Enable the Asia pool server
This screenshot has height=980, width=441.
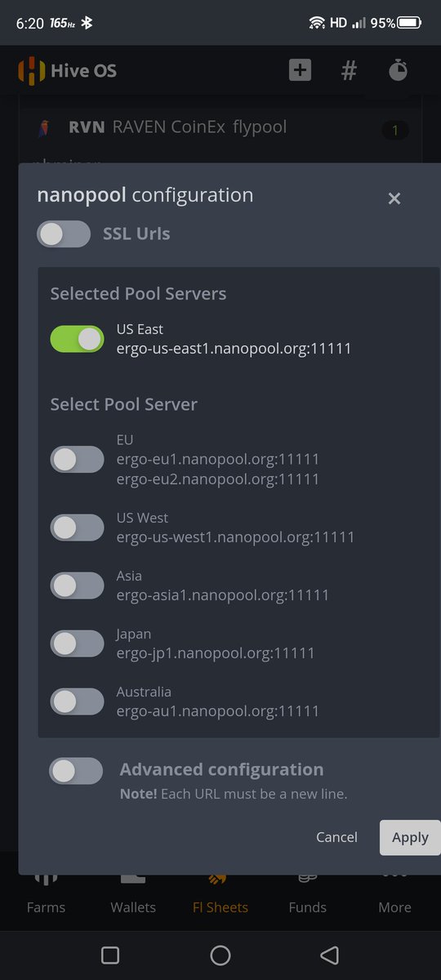(x=77, y=585)
